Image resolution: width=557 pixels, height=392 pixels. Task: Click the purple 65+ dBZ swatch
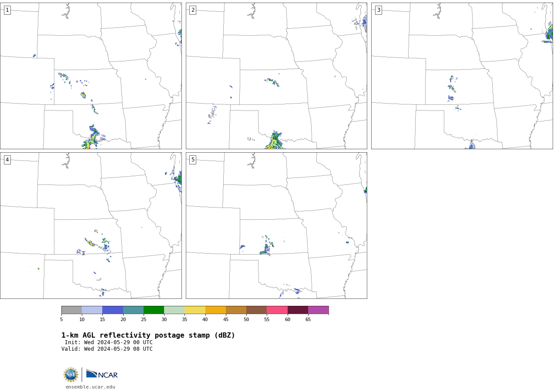pyautogui.click(x=318, y=310)
